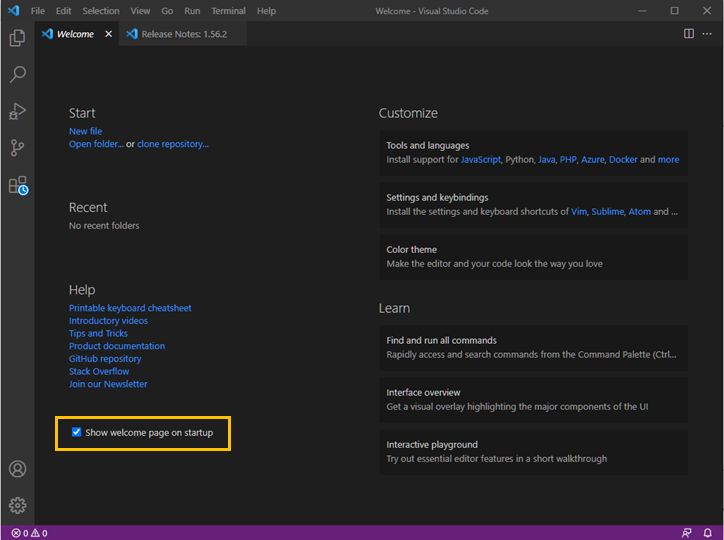Click the split editor icon
The width and height of the screenshot is (724, 540).
tap(688, 34)
